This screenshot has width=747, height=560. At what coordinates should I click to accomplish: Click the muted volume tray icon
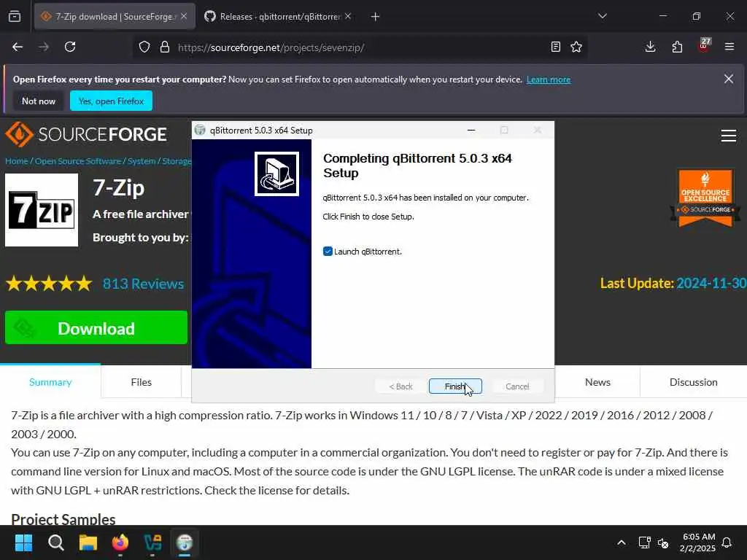(663, 542)
